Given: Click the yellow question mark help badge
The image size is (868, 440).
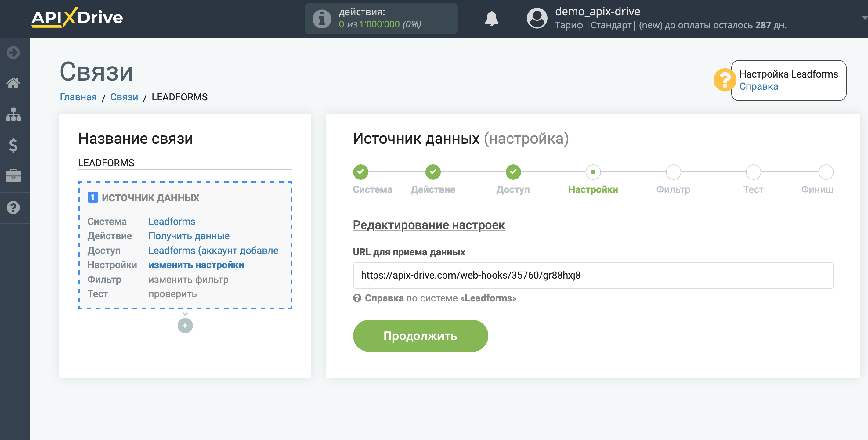Looking at the screenshot, I should pyautogui.click(x=724, y=80).
